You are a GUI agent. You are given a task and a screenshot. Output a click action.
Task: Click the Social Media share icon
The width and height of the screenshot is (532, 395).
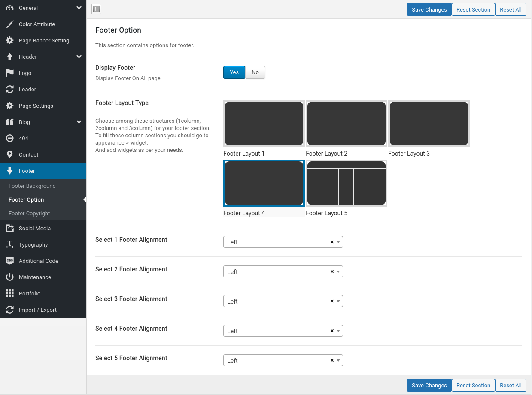coord(9,228)
